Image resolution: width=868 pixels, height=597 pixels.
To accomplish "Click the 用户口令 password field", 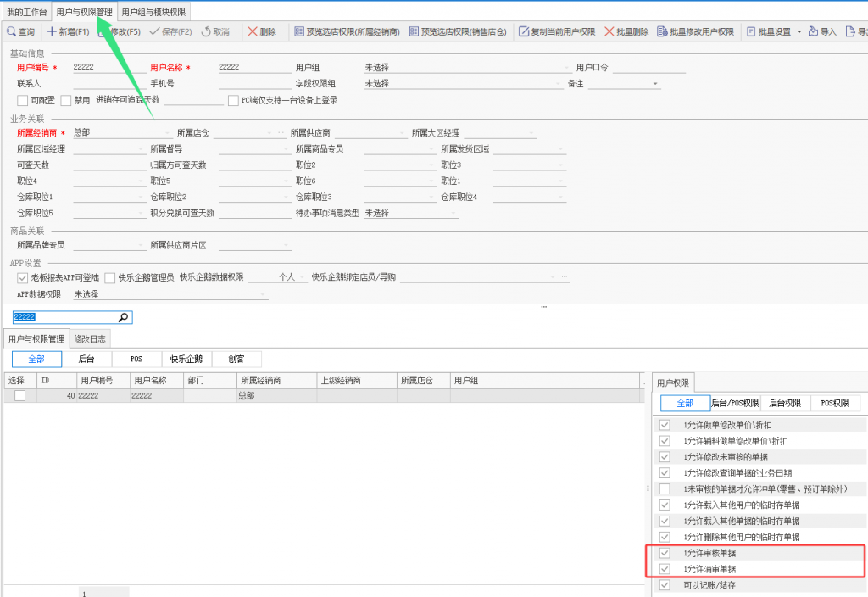I will [648, 68].
